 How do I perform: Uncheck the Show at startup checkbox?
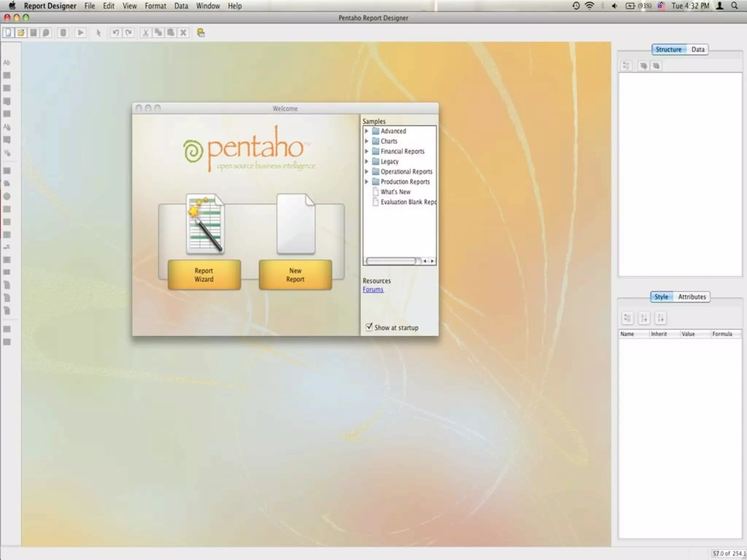[369, 327]
